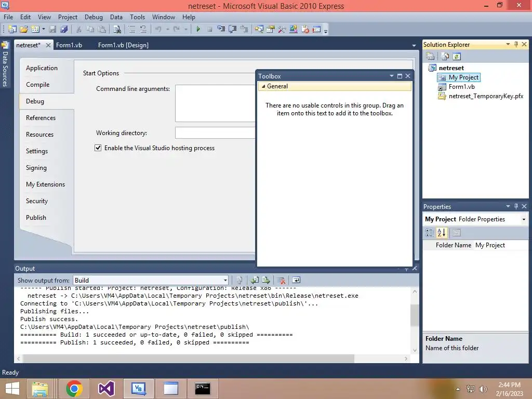Click the Immediate window toolbar icon

tap(316, 29)
